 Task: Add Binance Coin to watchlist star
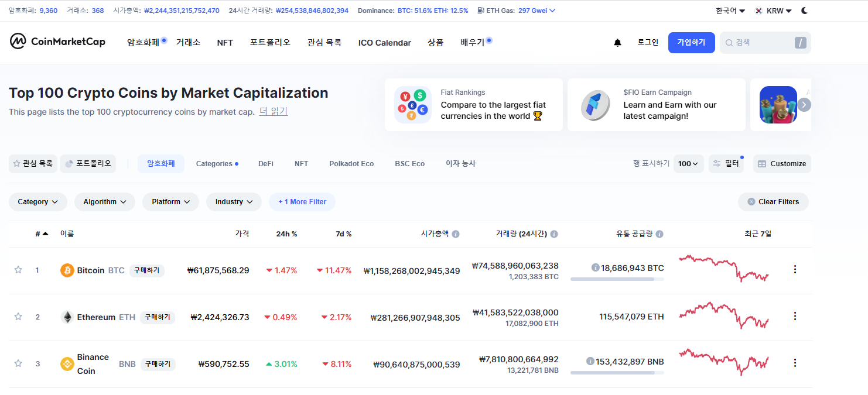pos(18,363)
